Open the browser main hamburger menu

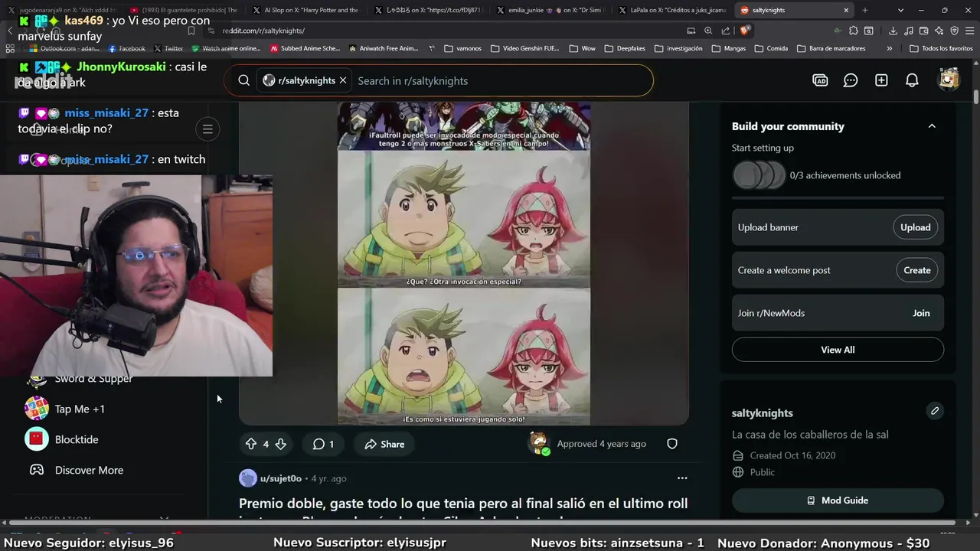point(969,31)
